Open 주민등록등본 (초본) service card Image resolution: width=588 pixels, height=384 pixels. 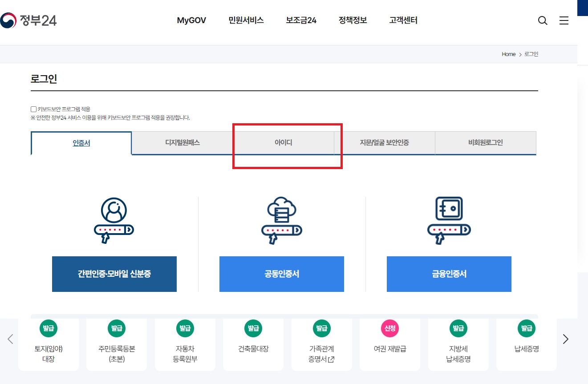click(117, 344)
